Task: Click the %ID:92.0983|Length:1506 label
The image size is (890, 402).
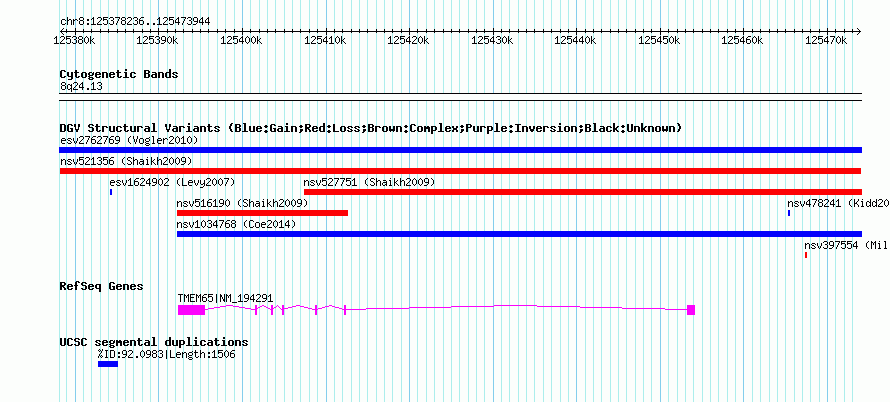Action: [x=166, y=354]
